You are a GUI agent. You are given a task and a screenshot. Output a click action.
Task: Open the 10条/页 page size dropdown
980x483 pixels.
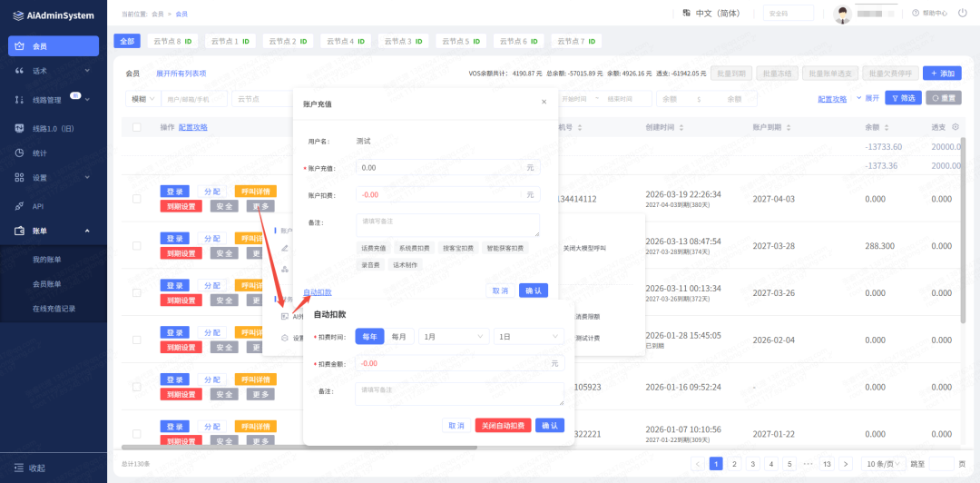click(x=882, y=464)
